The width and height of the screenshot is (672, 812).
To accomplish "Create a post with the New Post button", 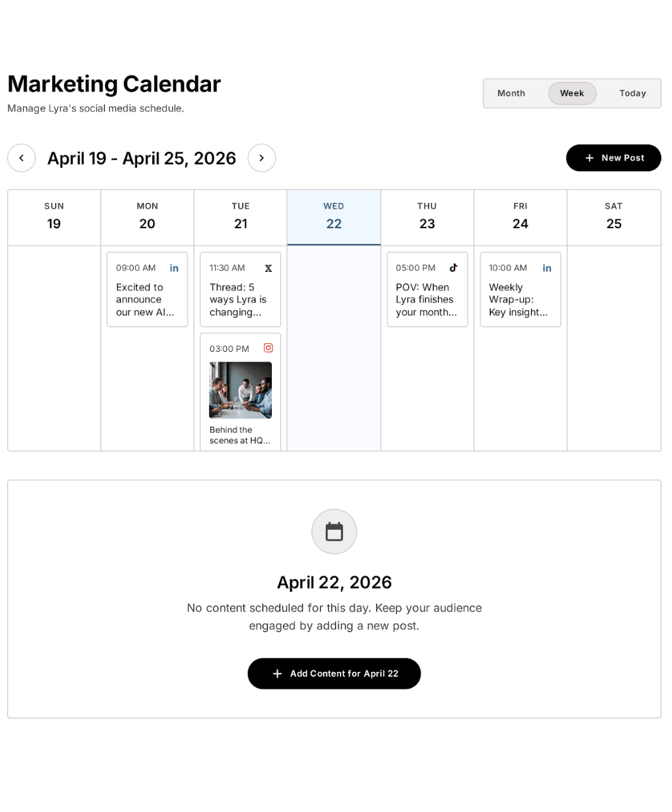I will pyautogui.click(x=613, y=158).
